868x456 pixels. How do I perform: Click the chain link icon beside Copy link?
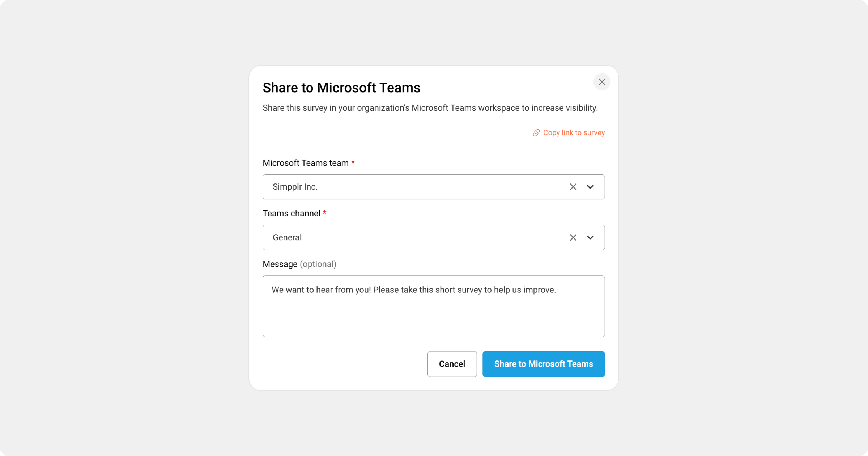[x=536, y=133]
